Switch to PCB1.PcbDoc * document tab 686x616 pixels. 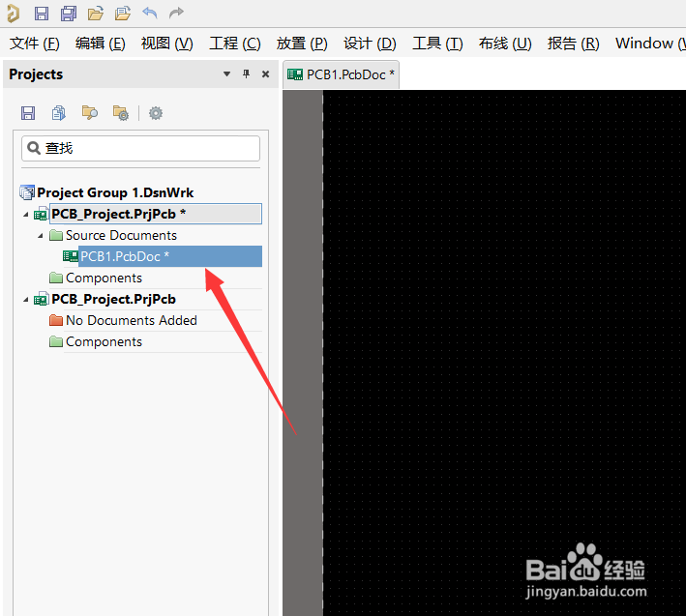341,74
